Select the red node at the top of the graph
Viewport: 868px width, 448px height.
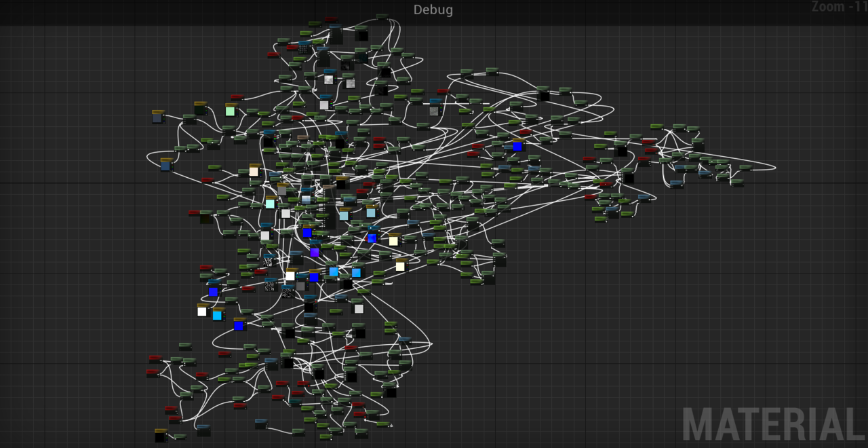(x=331, y=20)
